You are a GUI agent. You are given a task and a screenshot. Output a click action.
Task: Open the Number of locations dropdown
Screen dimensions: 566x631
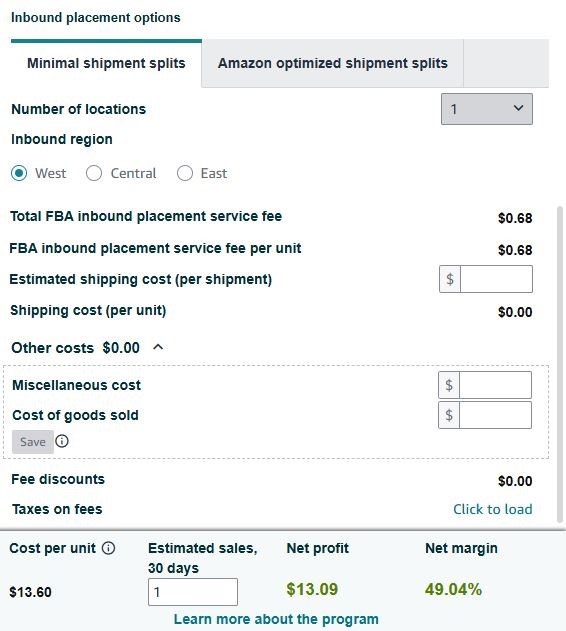tap(487, 109)
